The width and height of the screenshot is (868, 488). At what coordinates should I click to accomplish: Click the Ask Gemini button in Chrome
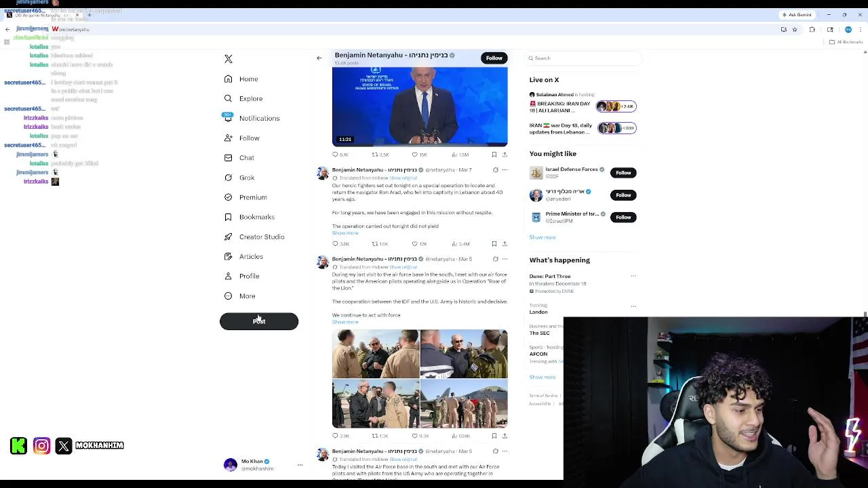point(797,15)
